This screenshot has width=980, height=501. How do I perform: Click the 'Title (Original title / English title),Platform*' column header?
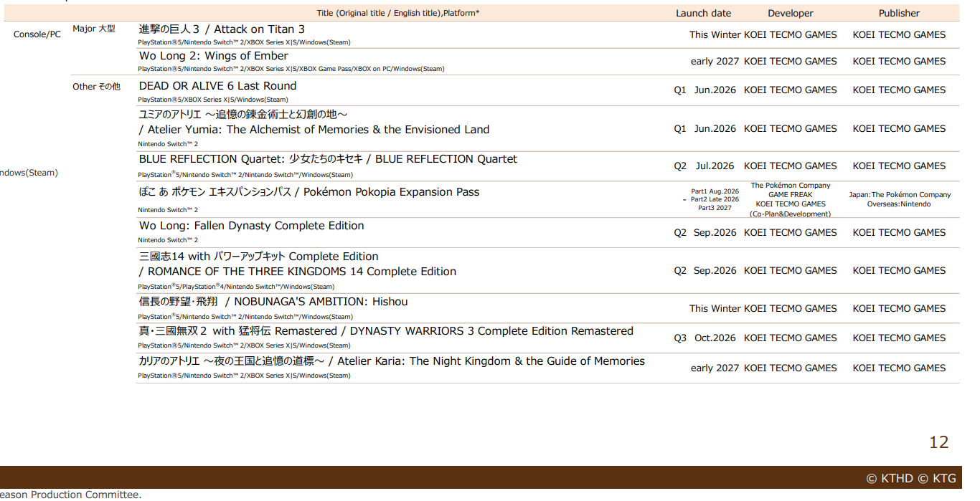click(x=398, y=13)
